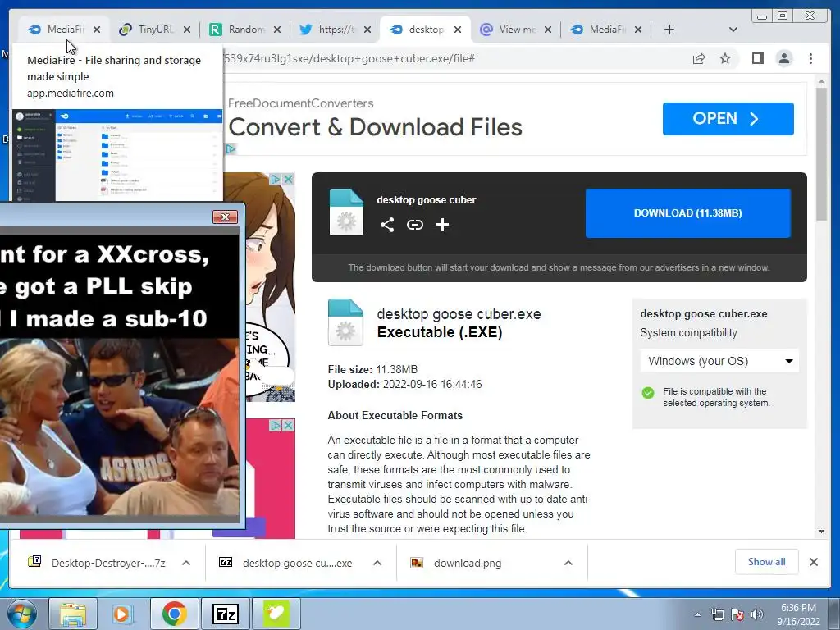Expand the tab search chevron
840x630 pixels.
[x=733, y=30]
